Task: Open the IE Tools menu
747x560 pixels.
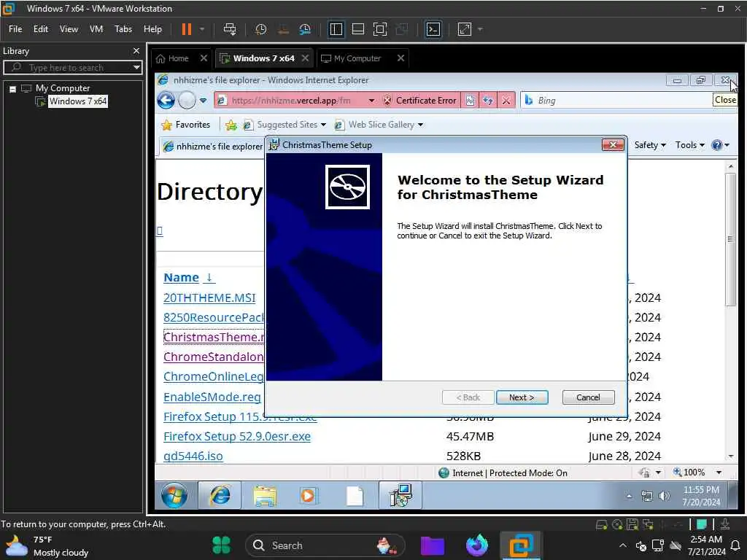Action: [x=690, y=145]
